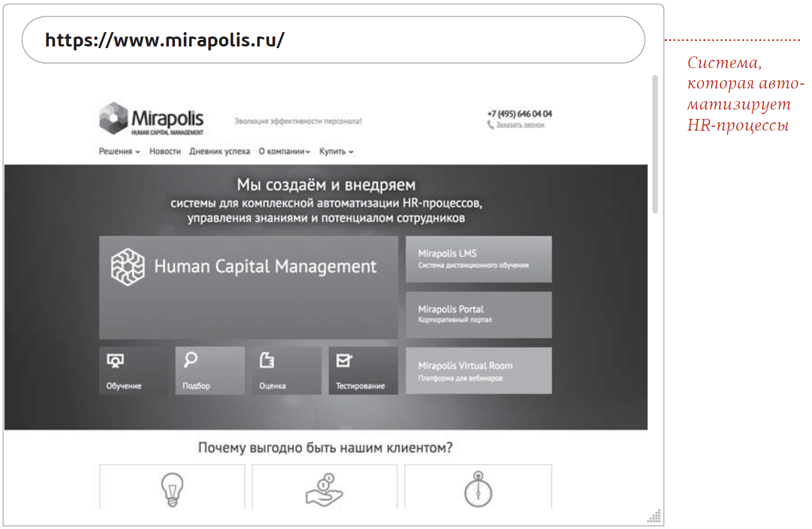Screen dimensions: 812x529
Task: Click the phone number +7 (495) 646 04 04
Action: (519, 113)
